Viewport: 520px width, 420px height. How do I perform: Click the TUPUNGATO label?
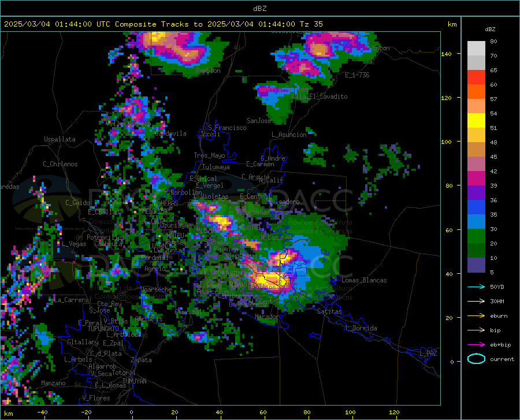(x=103, y=329)
